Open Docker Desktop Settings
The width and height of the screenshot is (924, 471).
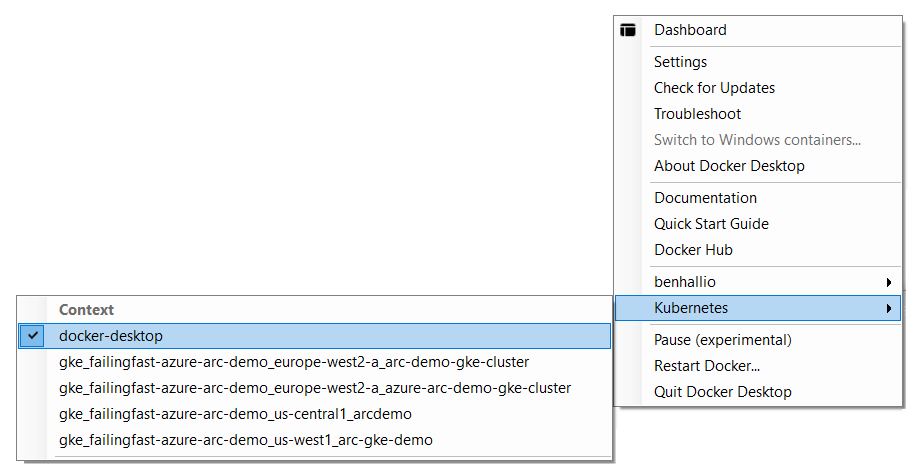click(680, 62)
